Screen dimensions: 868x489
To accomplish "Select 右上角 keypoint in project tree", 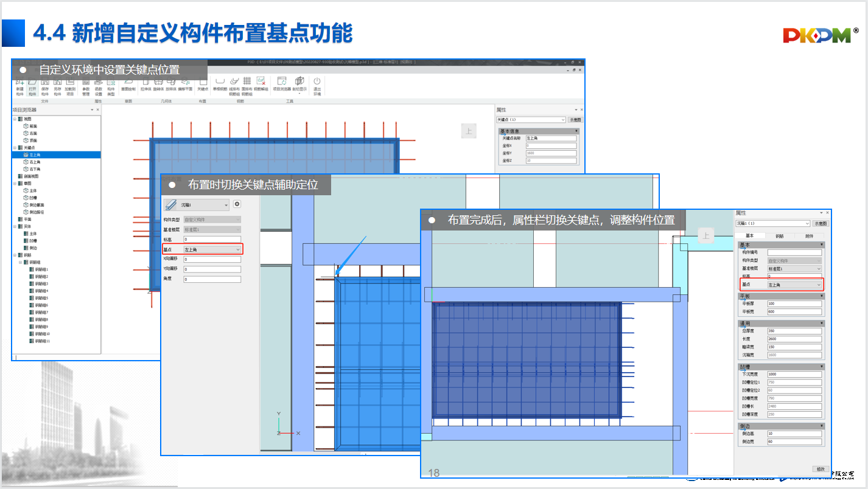I will [x=35, y=162].
